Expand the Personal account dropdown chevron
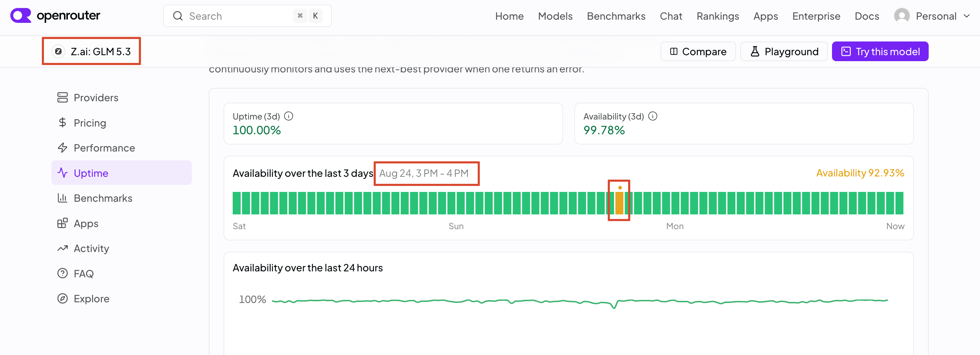The height and width of the screenshot is (355, 980). (967, 16)
